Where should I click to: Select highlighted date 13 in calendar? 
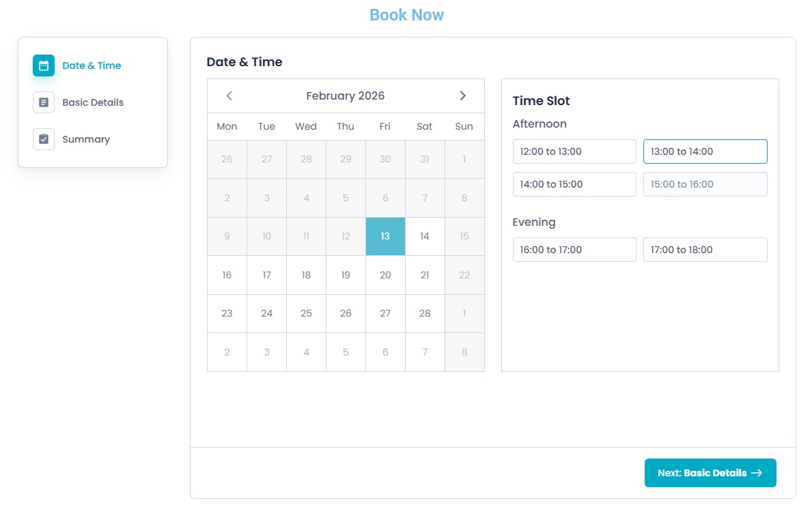[x=385, y=236]
